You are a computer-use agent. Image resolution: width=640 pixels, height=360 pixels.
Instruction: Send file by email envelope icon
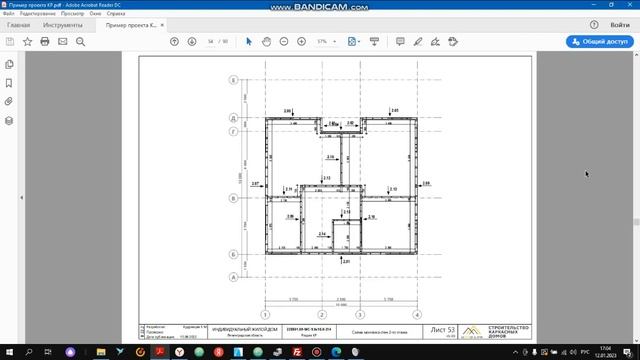(x=62, y=42)
